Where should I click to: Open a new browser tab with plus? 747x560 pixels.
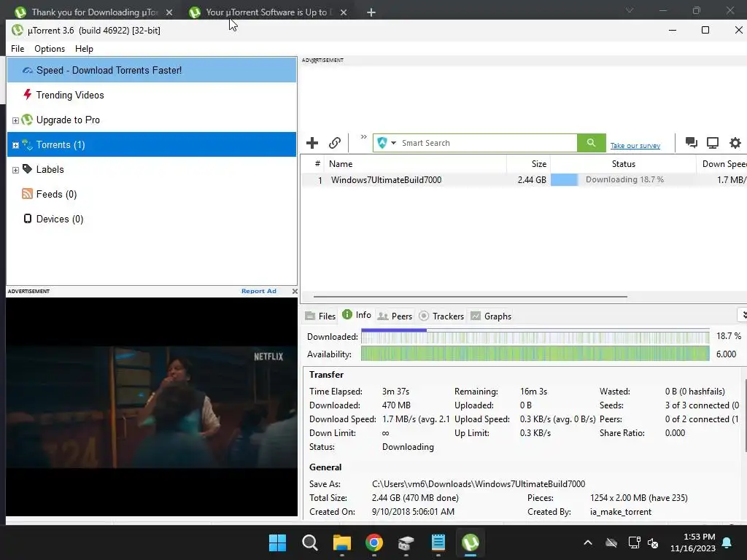click(x=371, y=12)
